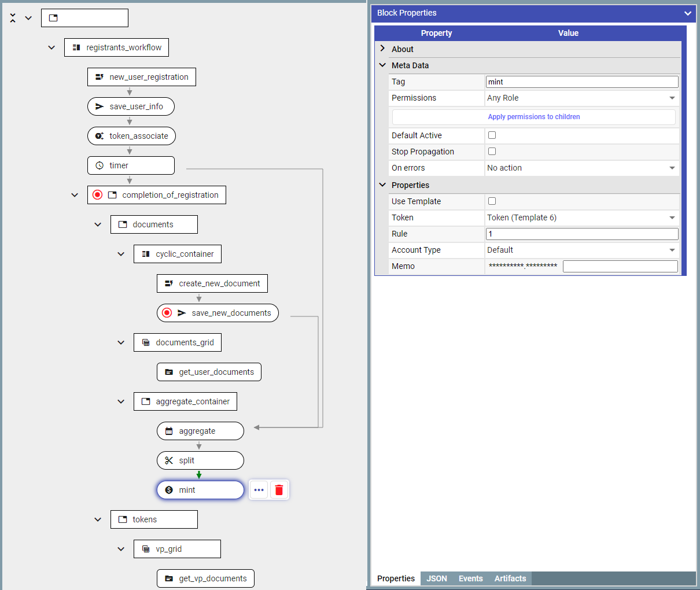The width and height of the screenshot is (700, 590).
Task: Click the calendar icon on aggregate block
Action: click(x=169, y=431)
